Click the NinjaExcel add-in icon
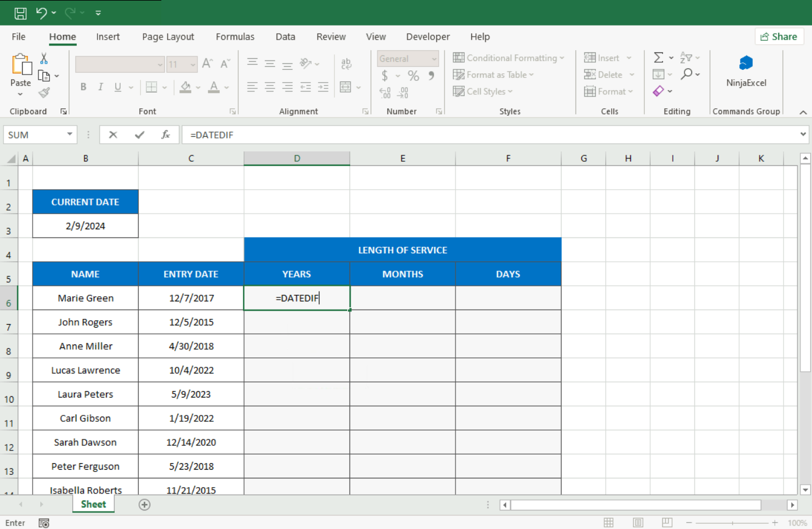Viewport: 812px width, 529px height. point(746,63)
